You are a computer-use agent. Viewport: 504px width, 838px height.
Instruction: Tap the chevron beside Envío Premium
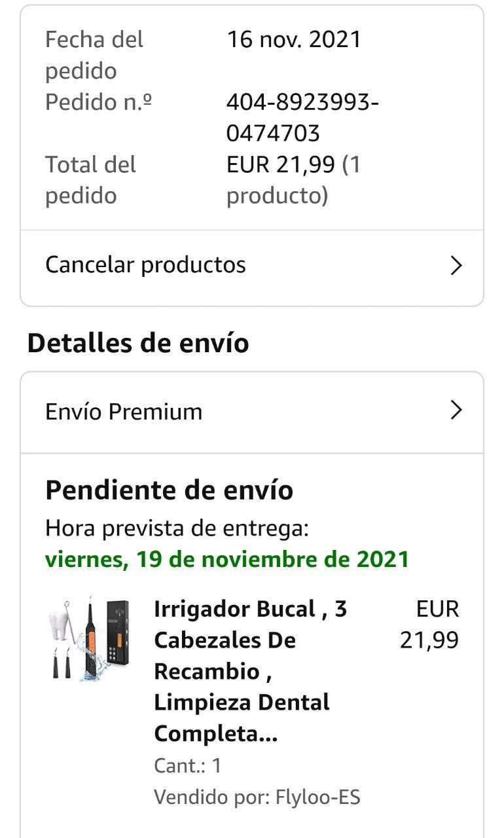coord(456,411)
